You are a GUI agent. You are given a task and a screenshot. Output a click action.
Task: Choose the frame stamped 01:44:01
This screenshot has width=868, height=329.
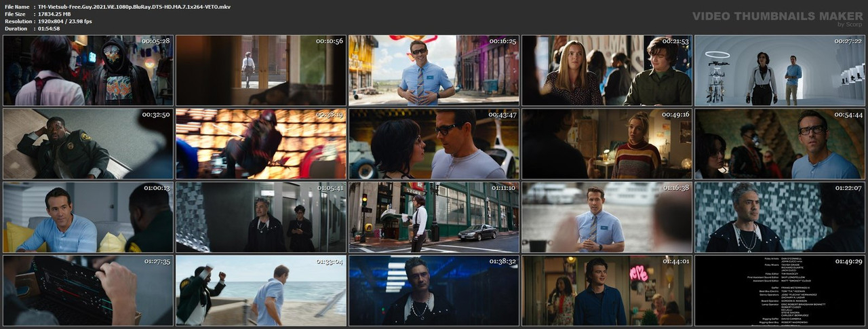point(607,290)
